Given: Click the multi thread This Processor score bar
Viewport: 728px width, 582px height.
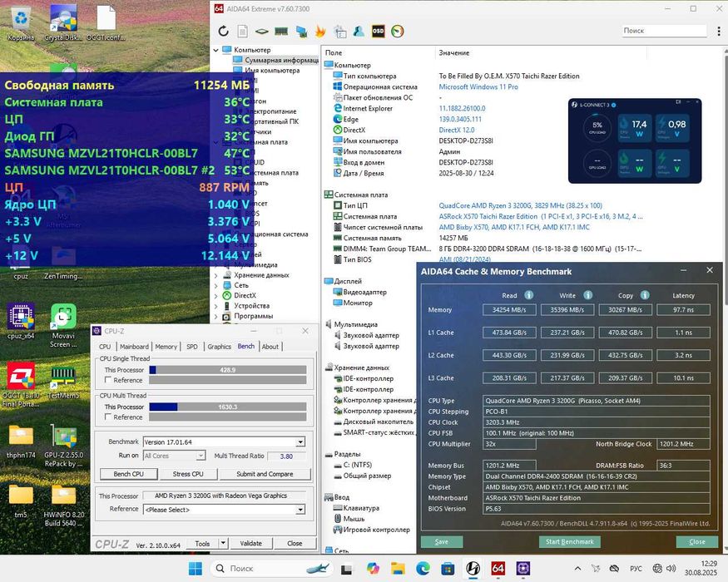Looking at the screenshot, I should 227,407.
